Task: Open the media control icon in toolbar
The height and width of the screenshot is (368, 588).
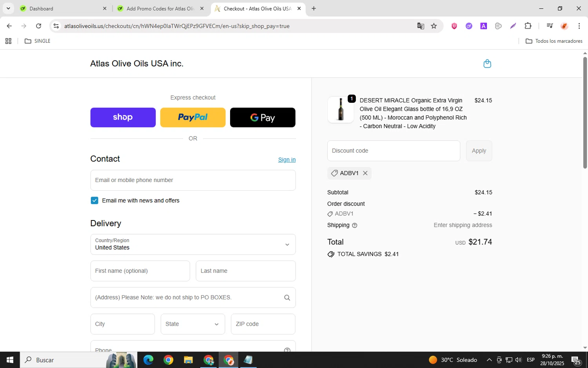Action: point(550,26)
